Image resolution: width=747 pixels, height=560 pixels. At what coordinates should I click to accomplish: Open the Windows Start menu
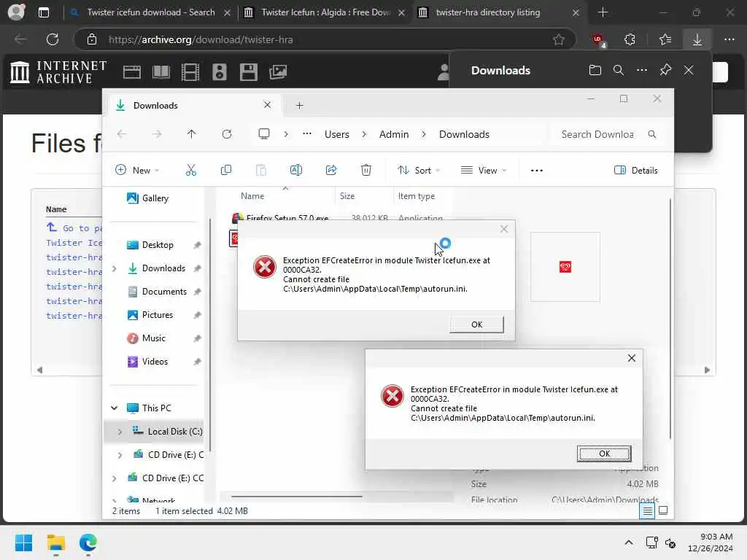coord(23,542)
